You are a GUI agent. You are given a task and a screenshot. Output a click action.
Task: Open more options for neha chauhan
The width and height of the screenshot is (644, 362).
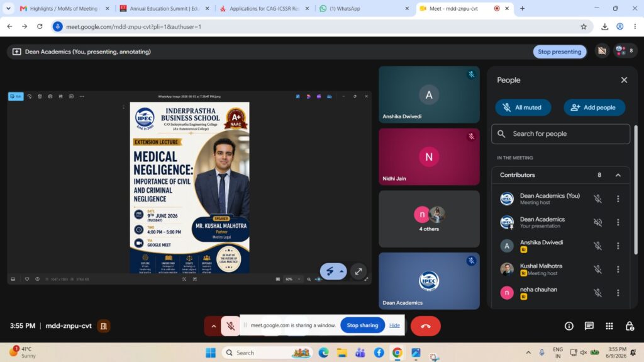click(618, 293)
